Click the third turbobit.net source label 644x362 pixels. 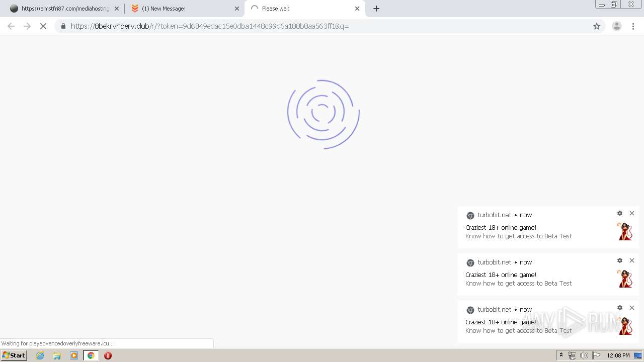(x=495, y=309)
